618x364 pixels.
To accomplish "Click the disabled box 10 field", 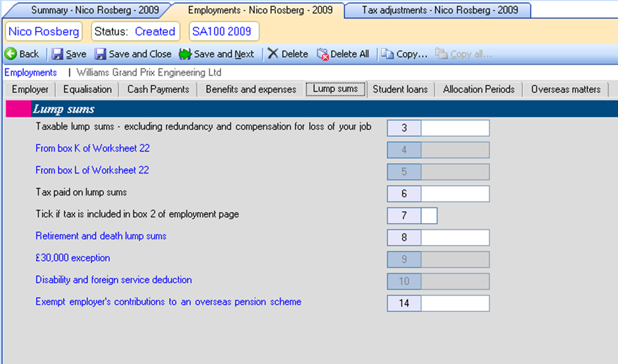I will (455, 281).
